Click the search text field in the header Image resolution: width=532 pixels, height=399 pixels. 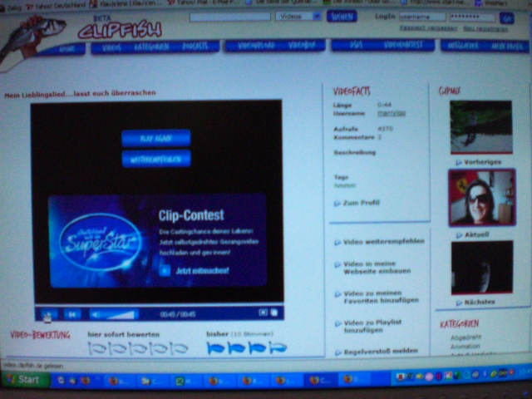230,17
